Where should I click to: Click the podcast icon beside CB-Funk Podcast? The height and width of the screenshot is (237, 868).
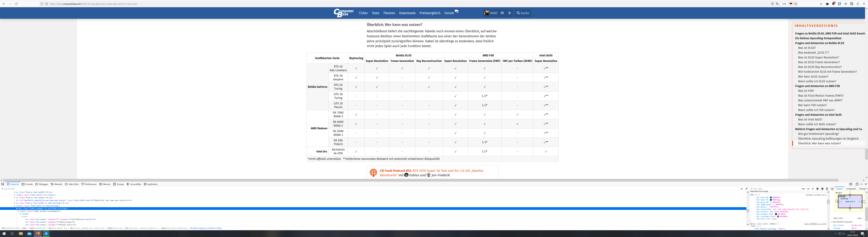point(373,173)
